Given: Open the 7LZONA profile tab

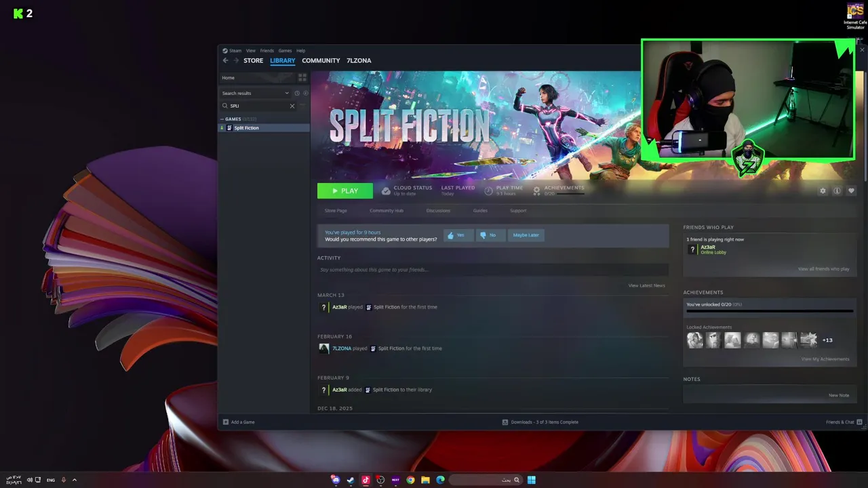Looking at the screenshot, I should (x=359, y=60).
